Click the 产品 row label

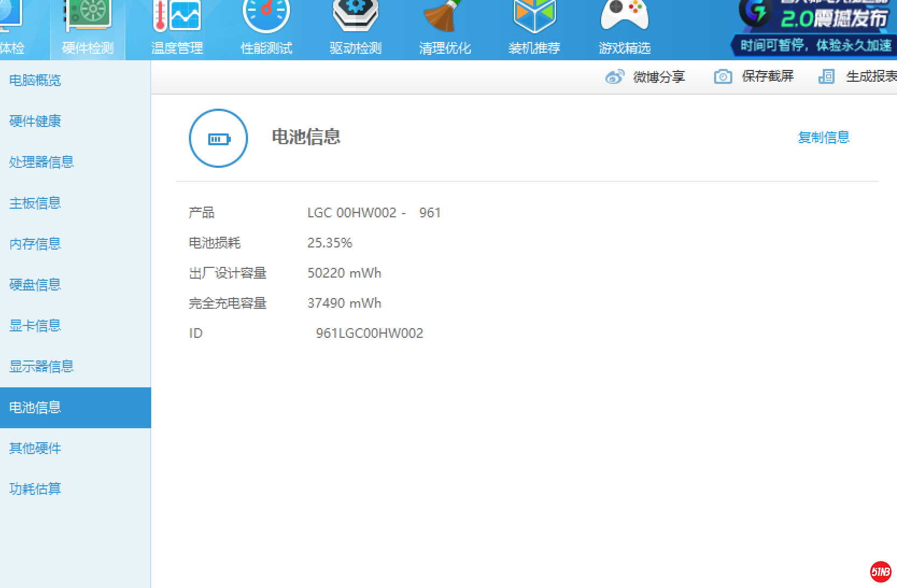(202, 213)
